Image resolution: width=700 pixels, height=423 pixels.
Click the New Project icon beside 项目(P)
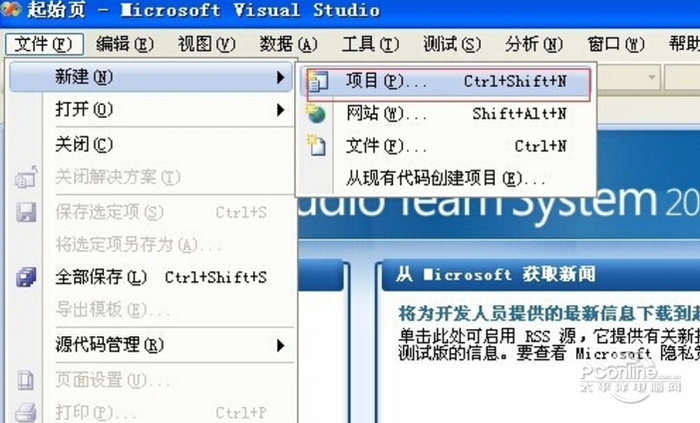[x=318, y=81]
